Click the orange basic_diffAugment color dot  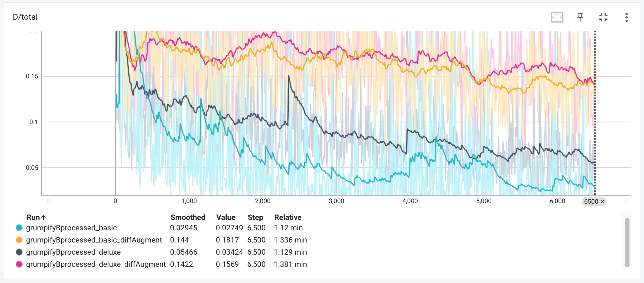[19, 240]
